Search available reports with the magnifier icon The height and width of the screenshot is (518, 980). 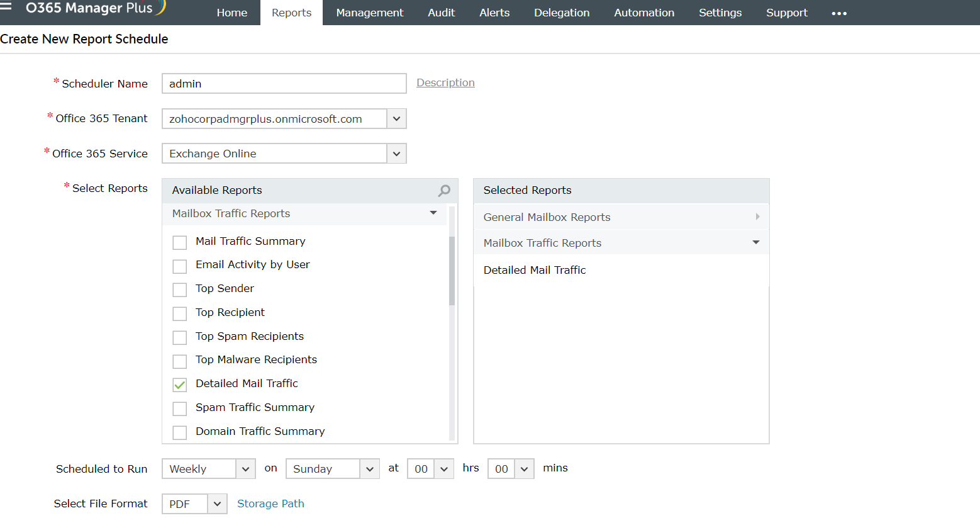444,190
